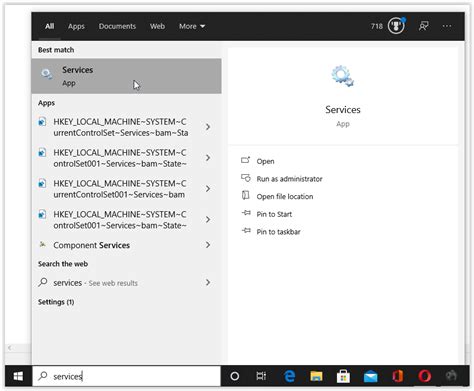Click the Pin to Start pin icon
Viewport: 474px width, 391px height.
point(246,213)
